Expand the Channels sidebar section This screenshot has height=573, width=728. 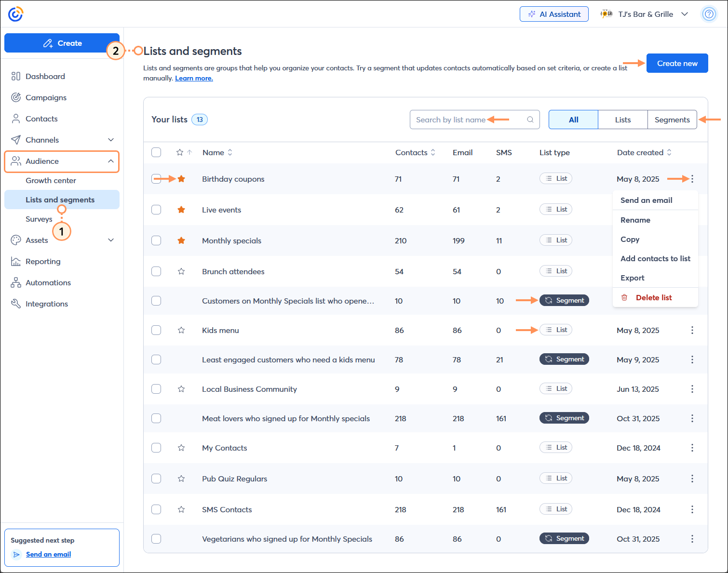pos(111,140)
